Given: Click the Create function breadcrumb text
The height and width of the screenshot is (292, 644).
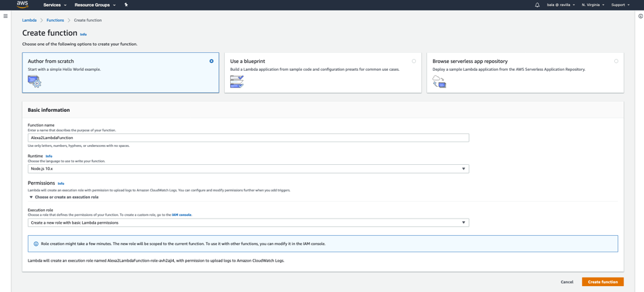Looking at the screenshot, I should click(88, 20).
